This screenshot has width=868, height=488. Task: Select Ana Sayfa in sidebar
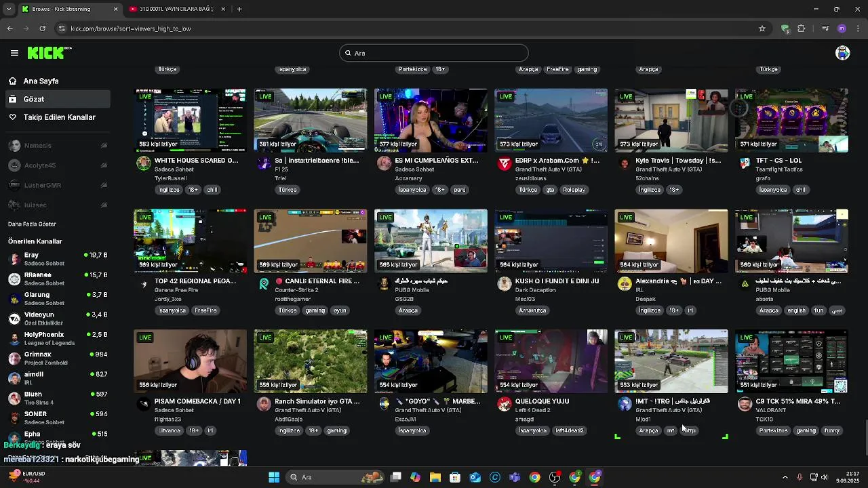[x=57, y=81]
